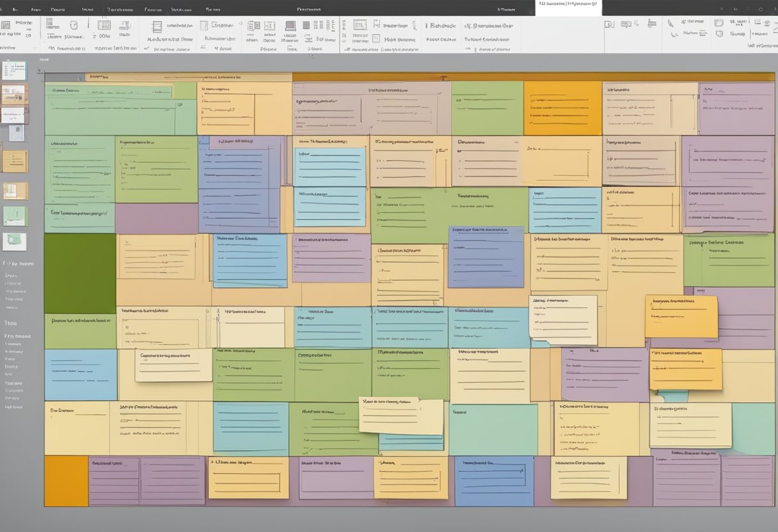Click the solid dark green block on board
The width and height of the screenshot is (778, 532).
[x=80, y=273]
